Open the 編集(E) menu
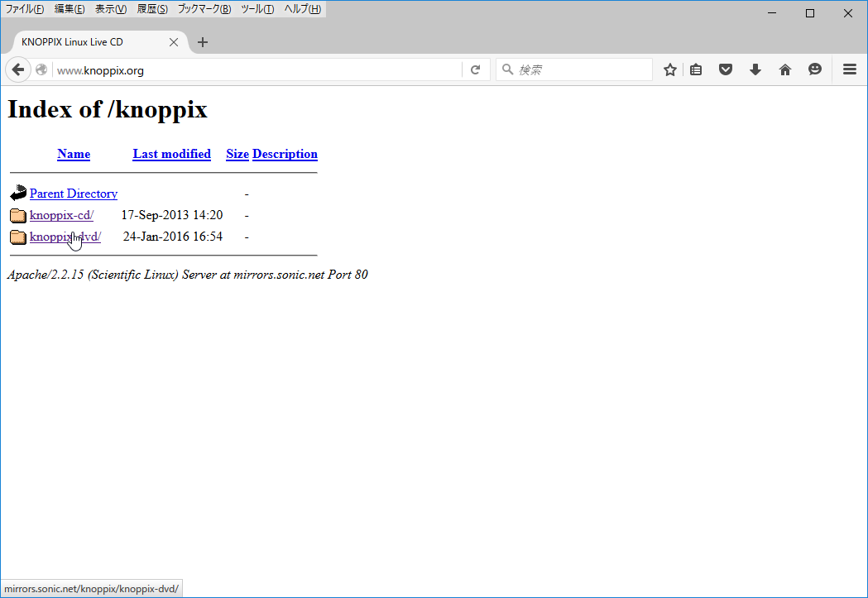868x598 pixels. point(70,9)
